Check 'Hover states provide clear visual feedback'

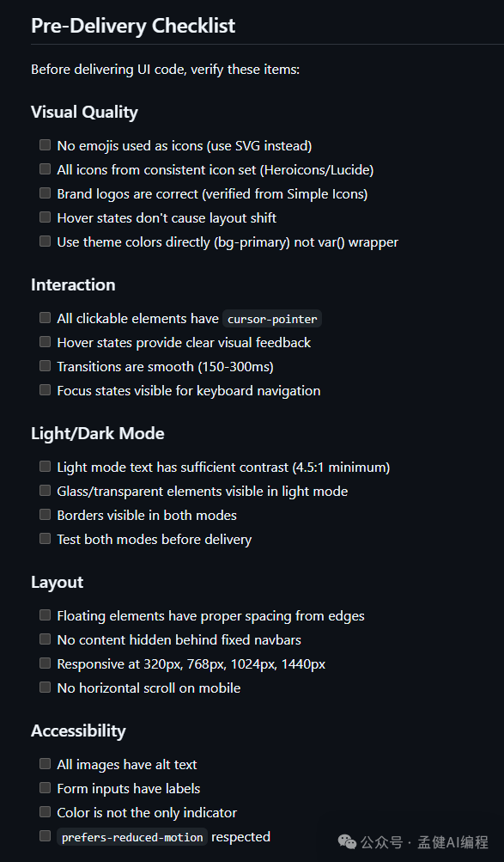(45, 342)
